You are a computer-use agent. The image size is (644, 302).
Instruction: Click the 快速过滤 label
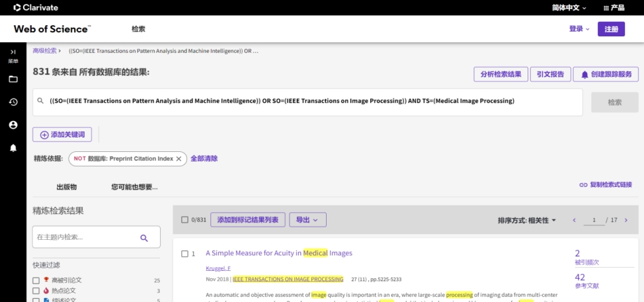point(46,266)
